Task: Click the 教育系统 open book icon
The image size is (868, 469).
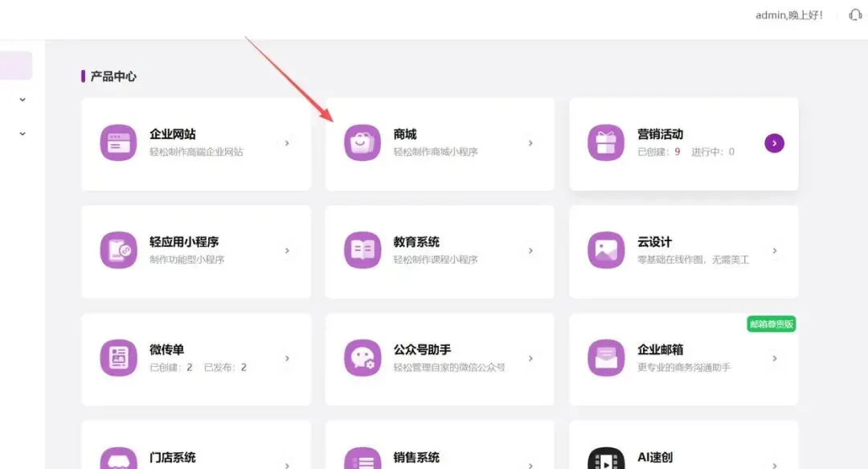Action: (x=362, y=250)
